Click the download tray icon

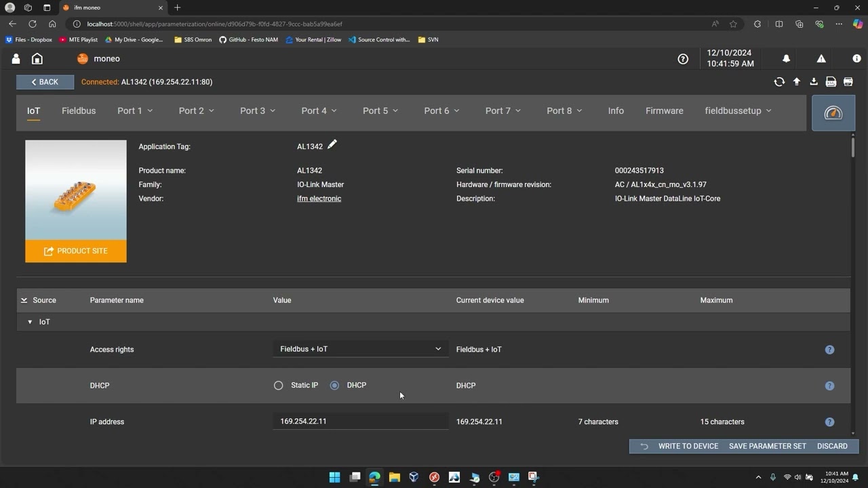click(814, 82)
